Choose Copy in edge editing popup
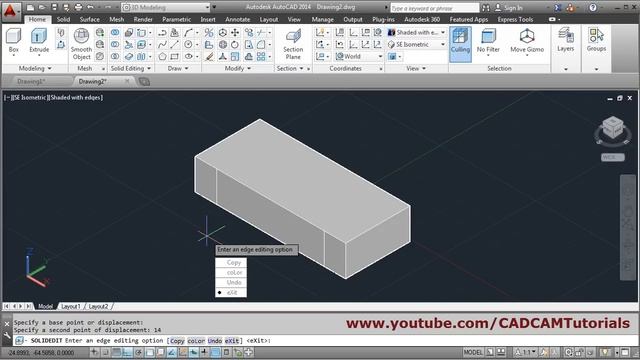The height and width of the screenshot is (360, 640). 231,262
